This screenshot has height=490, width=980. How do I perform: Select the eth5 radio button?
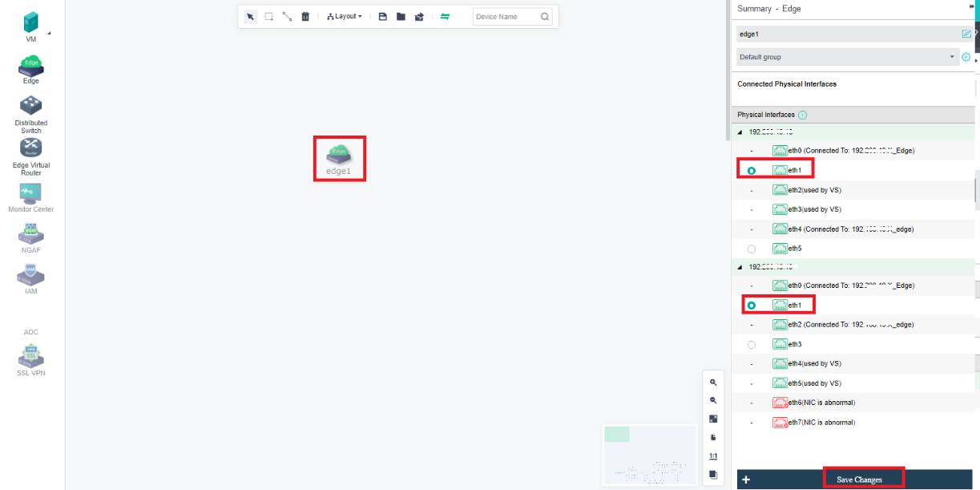[751, 249]
